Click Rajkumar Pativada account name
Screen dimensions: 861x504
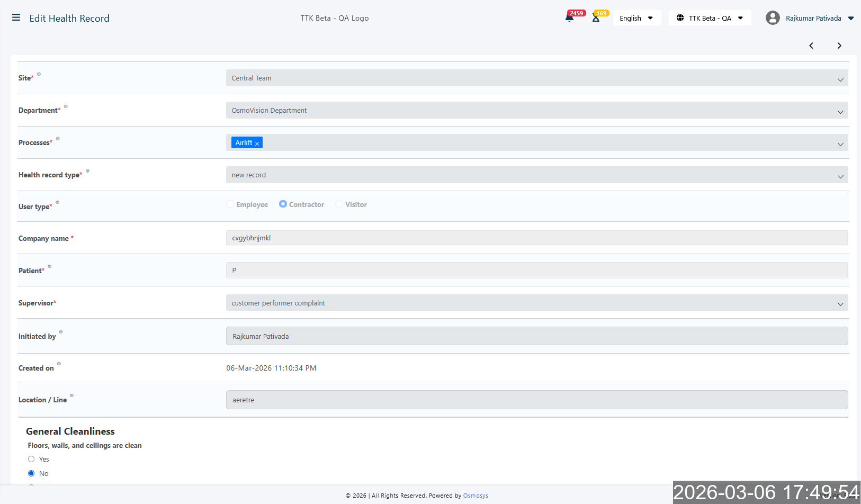tap(813, 19)
